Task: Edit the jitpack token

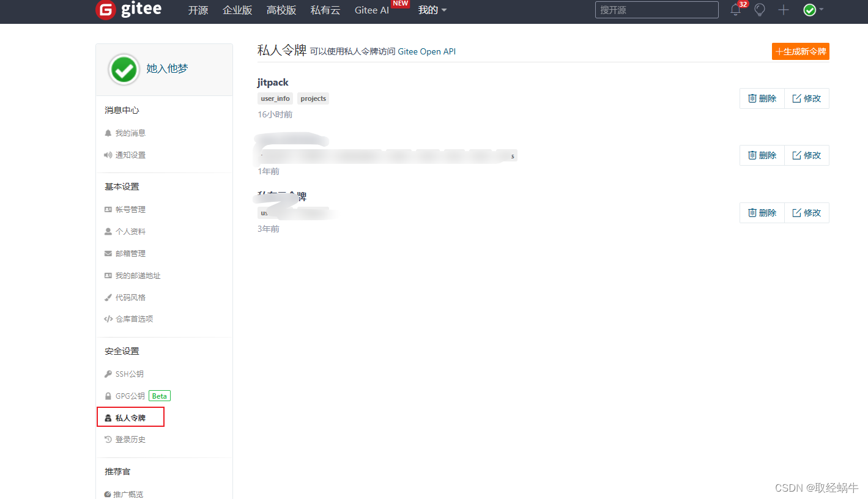Action: pyautogui.click(x=807, y=98)
